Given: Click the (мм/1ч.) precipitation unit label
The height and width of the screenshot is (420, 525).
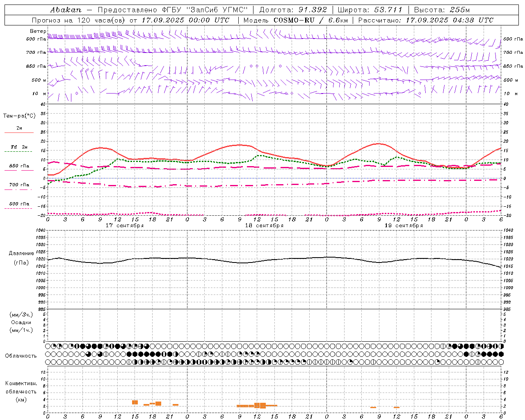Looking at the screenshot, I should coord(21,330).
